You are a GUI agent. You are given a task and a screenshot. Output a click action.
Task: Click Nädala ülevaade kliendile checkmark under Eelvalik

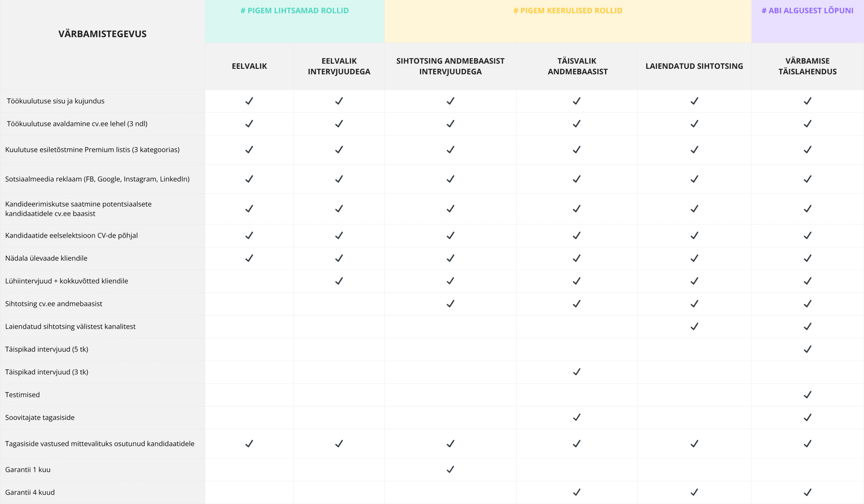(249, 258)
